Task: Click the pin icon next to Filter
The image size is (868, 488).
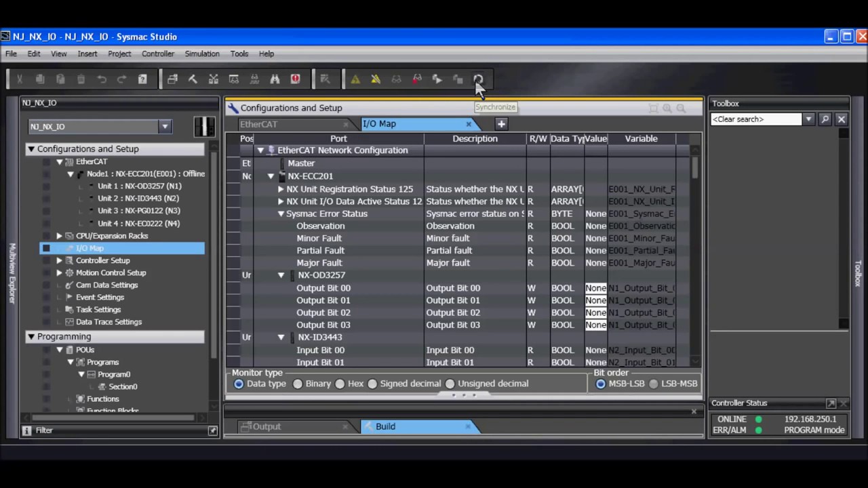Action: pos(213,430)
